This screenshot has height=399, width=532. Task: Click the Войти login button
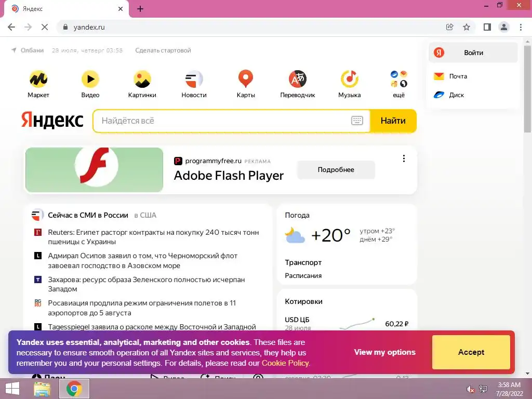[473, 52]
